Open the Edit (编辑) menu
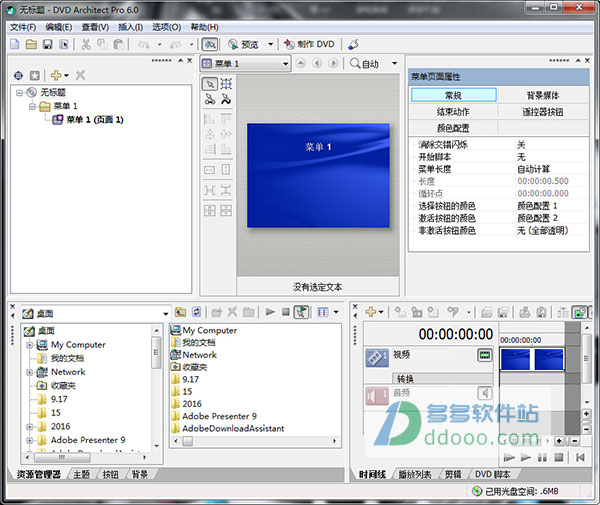 tap(59, 27)
